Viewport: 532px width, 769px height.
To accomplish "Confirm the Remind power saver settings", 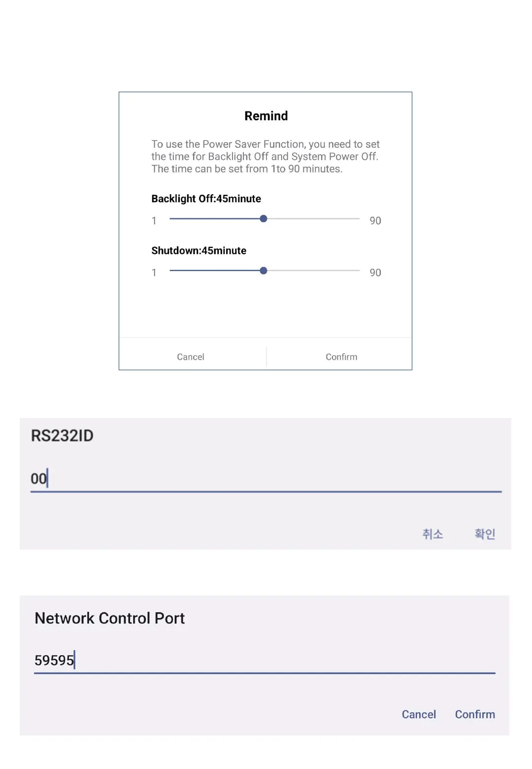I will tap(341, 357).
